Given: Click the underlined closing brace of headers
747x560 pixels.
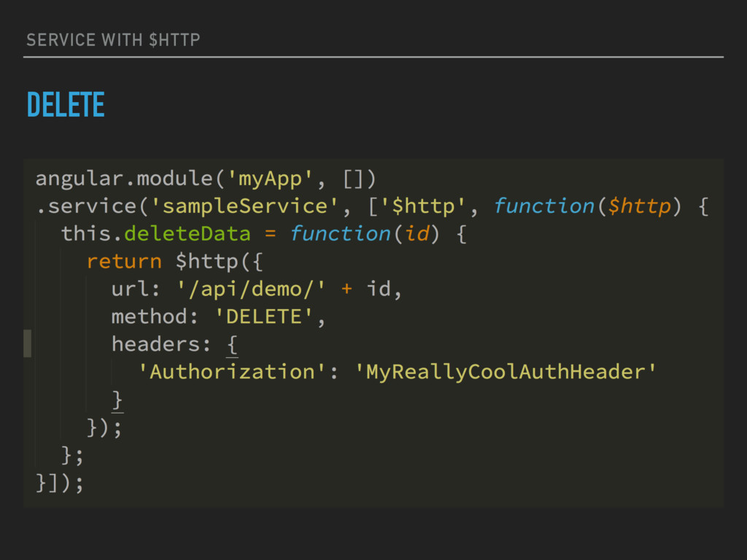Looking at the screenshot, I should pos(117,400).
